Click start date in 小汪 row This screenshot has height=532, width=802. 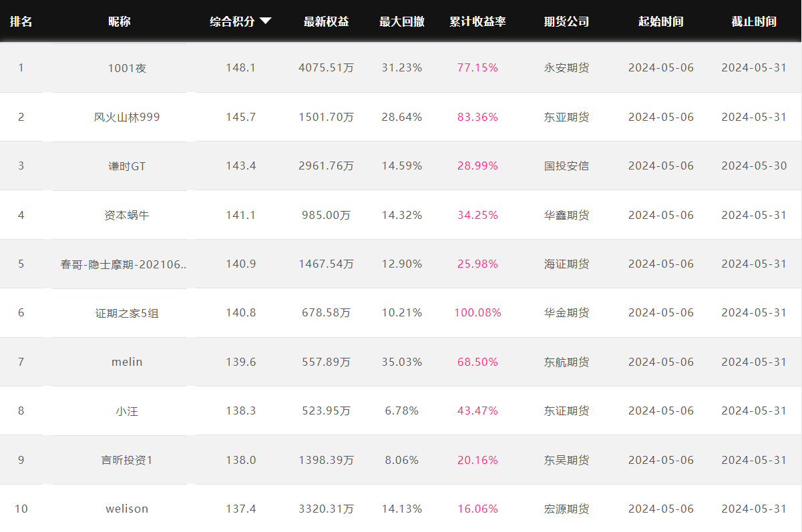(660, 411)
